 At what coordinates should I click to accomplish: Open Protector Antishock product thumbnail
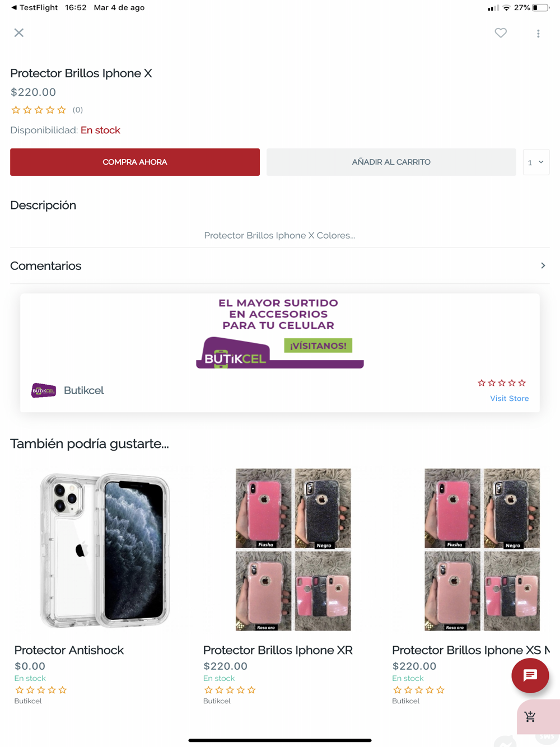105,549
